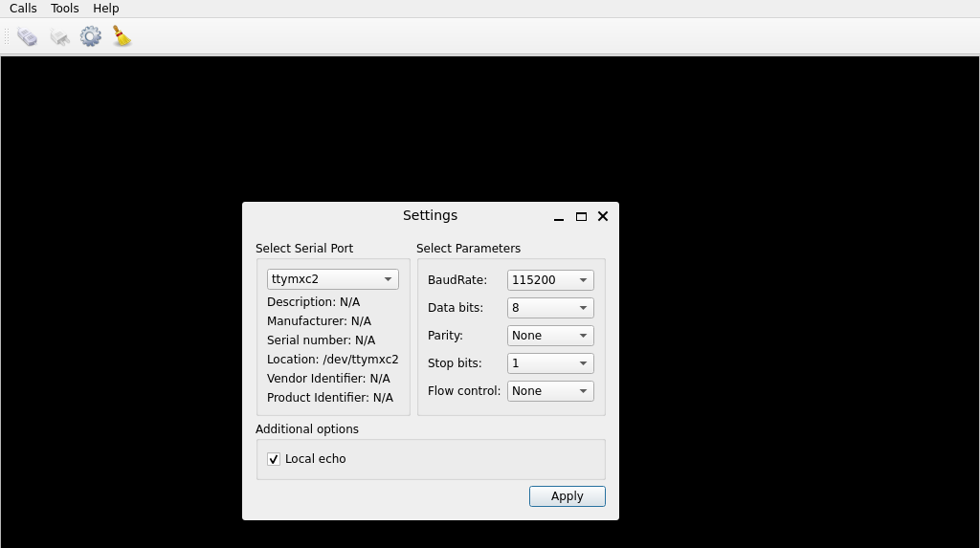
Task: Click the Apply button
Action: pos(567,496)
